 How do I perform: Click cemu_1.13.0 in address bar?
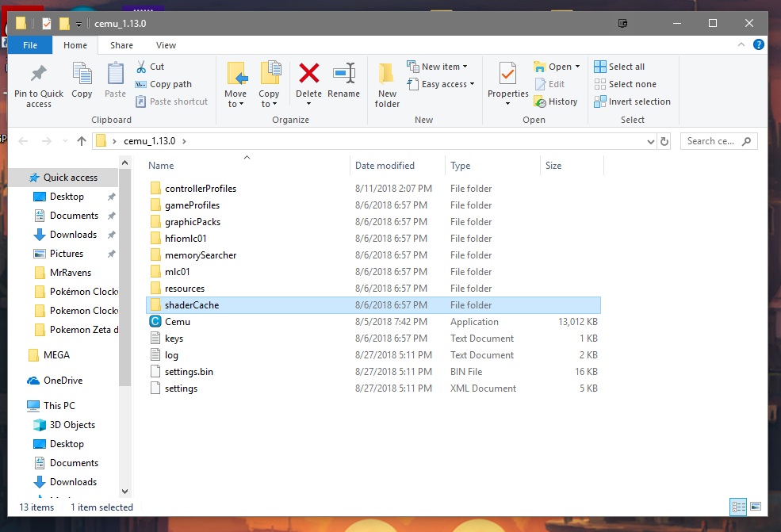click(x=149, y=141)
